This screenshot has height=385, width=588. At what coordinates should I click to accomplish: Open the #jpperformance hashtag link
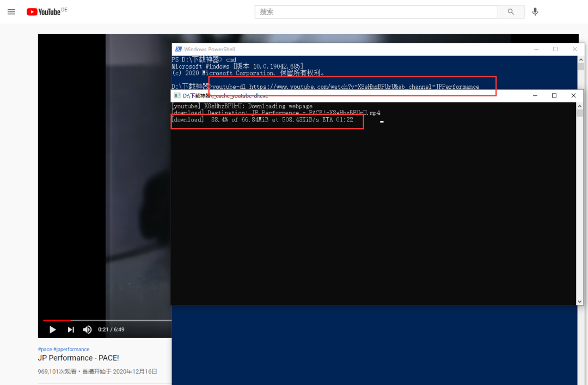(71, 350)
